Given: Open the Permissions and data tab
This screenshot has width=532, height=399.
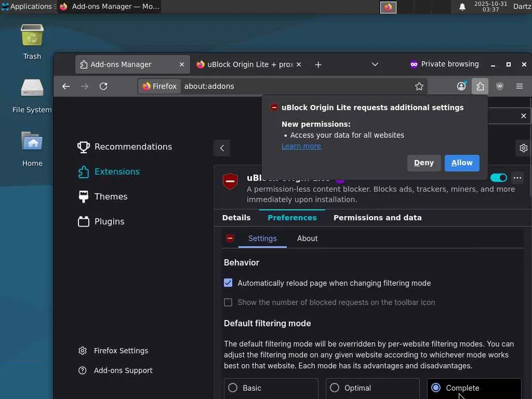Looking at the screenshot, I should tap(378, 218).
